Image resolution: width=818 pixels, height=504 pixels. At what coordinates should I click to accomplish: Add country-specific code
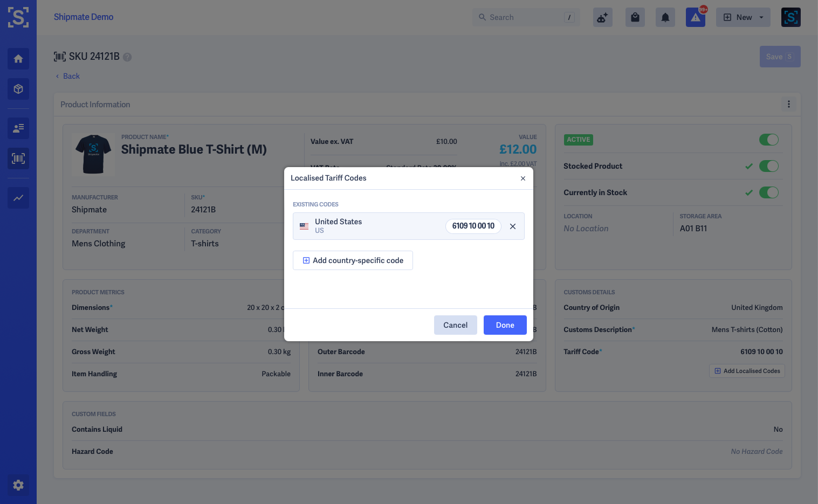pyautogui.click(x=353, y=260)
